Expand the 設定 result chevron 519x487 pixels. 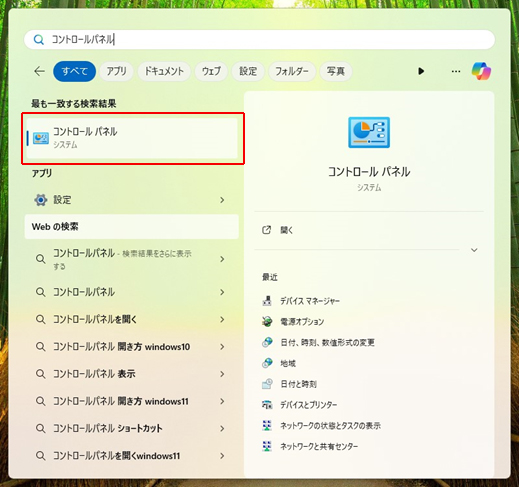[222, 200]
